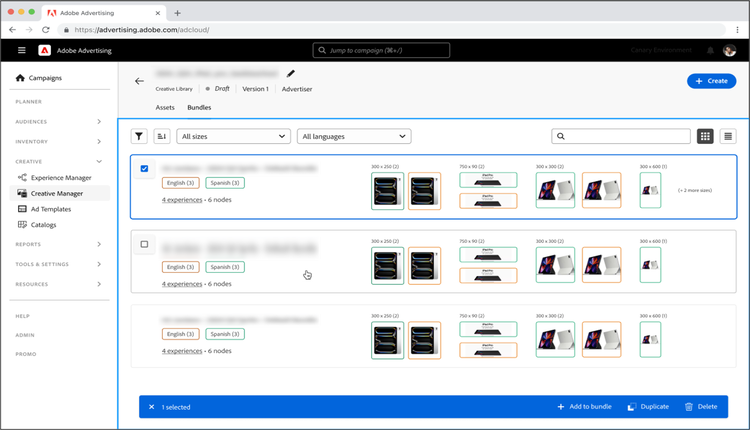Open the notifications bell
Image resolution: width=750 pixels, height=430 pixels.
711,50
